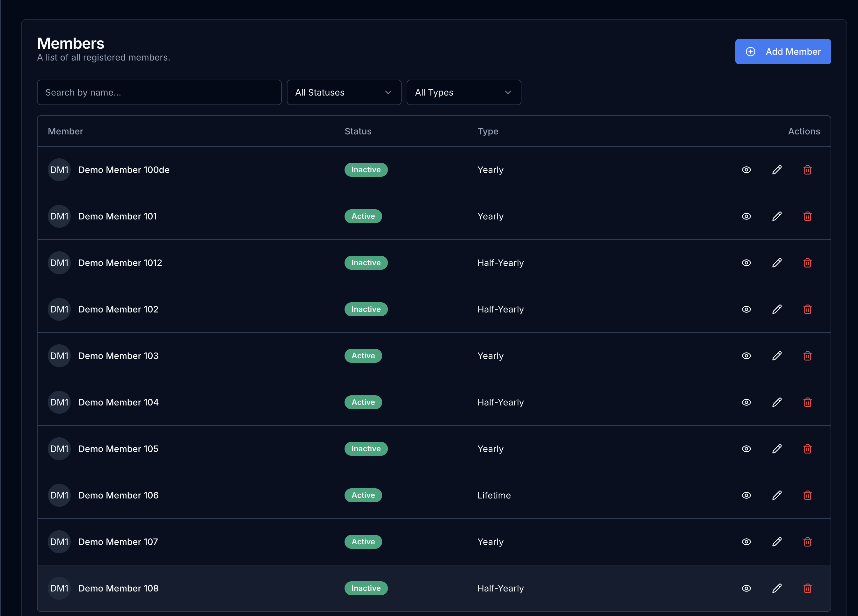858x616 pixels.
Task: Click the plus icon on Add Member button
Action: 751,51
